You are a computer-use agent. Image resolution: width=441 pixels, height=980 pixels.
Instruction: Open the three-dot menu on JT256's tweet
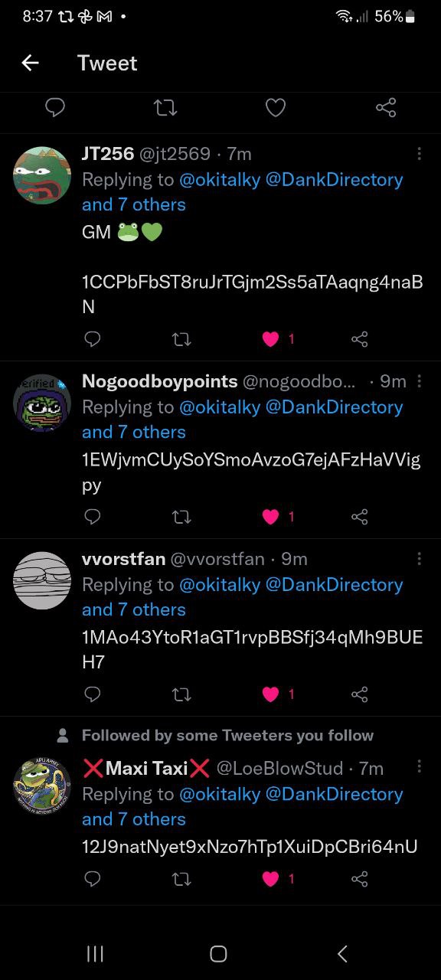pos(419,154)
